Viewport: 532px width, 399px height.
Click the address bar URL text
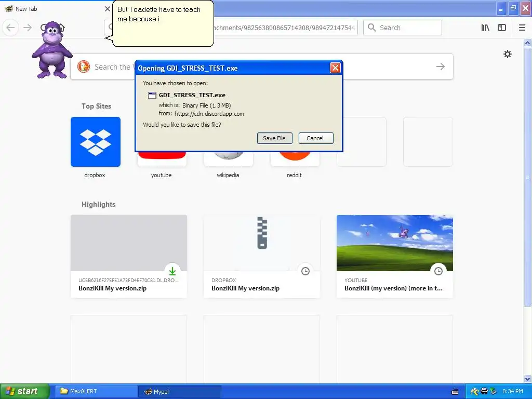[x=284, y=28]
